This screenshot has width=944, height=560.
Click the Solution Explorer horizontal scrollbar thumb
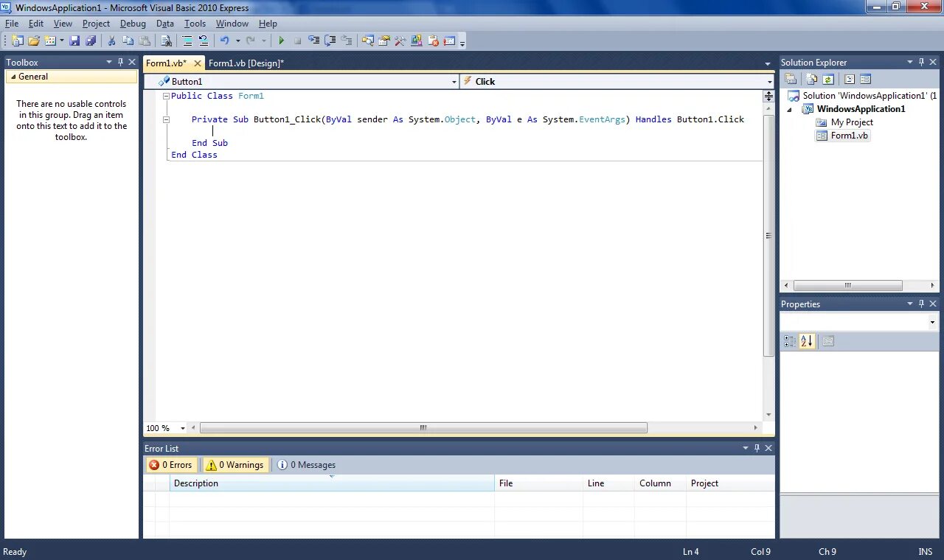coord(848,285)
